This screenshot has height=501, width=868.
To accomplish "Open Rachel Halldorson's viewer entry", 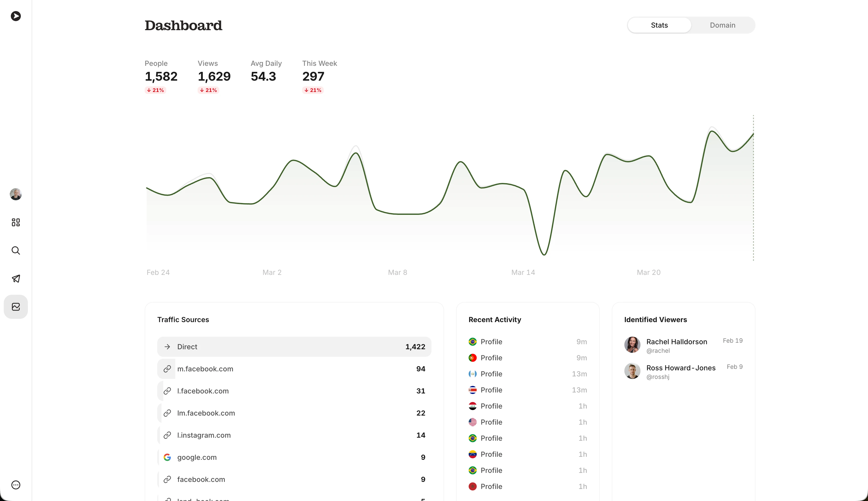I will coord(676,342).
